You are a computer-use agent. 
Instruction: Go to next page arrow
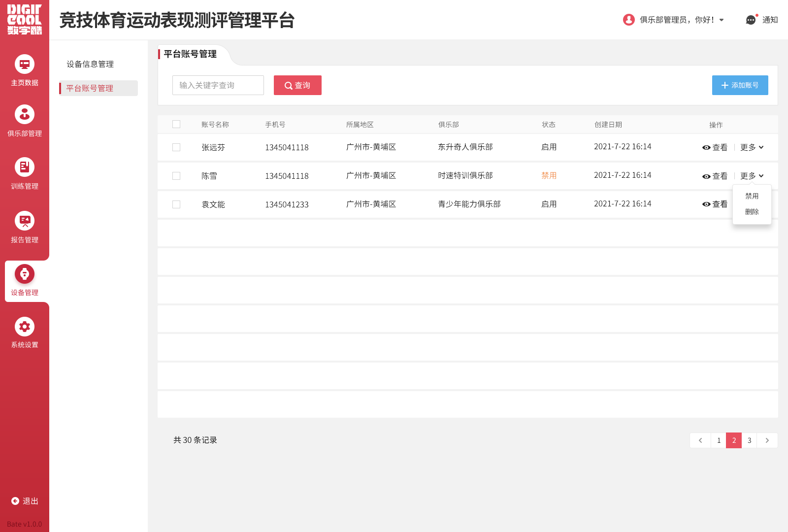(767, 440)
